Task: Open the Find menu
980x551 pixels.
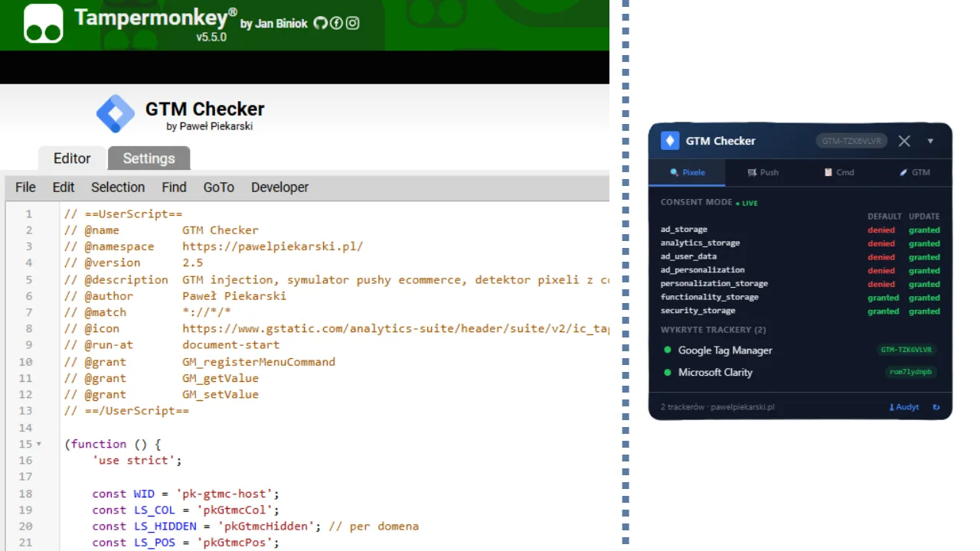Action: pos(174,187)
